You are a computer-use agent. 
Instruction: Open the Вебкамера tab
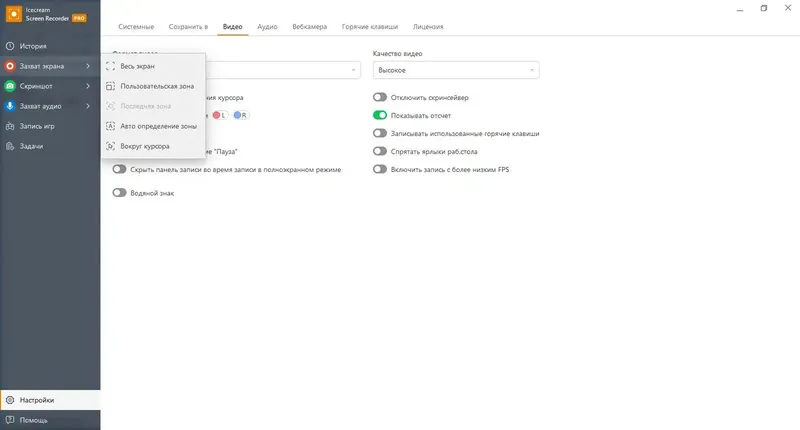(x=310, y=27)
